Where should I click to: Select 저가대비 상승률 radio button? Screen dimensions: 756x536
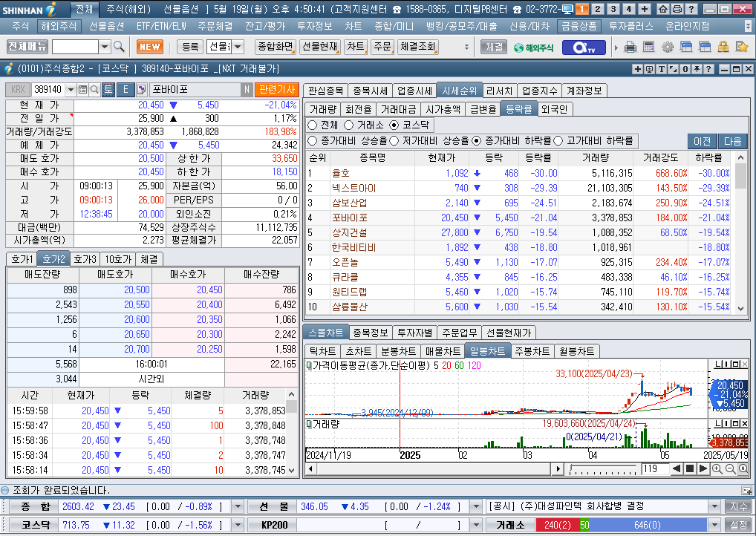(x=394, y=141)
